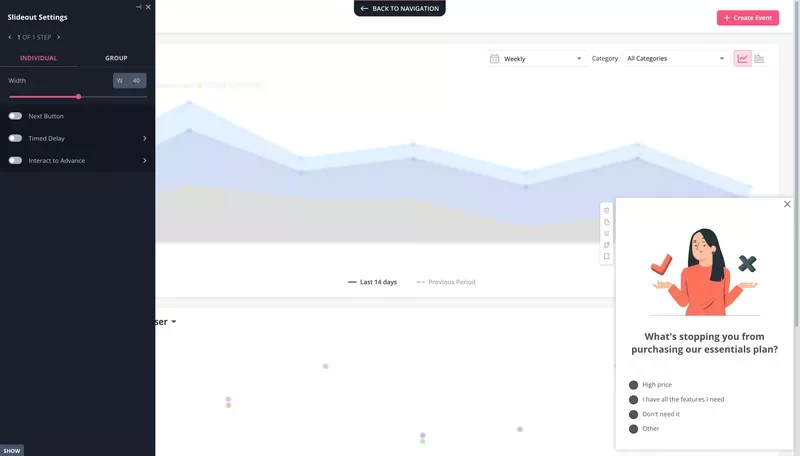Open the All Categories dropdown

point(674,59)
